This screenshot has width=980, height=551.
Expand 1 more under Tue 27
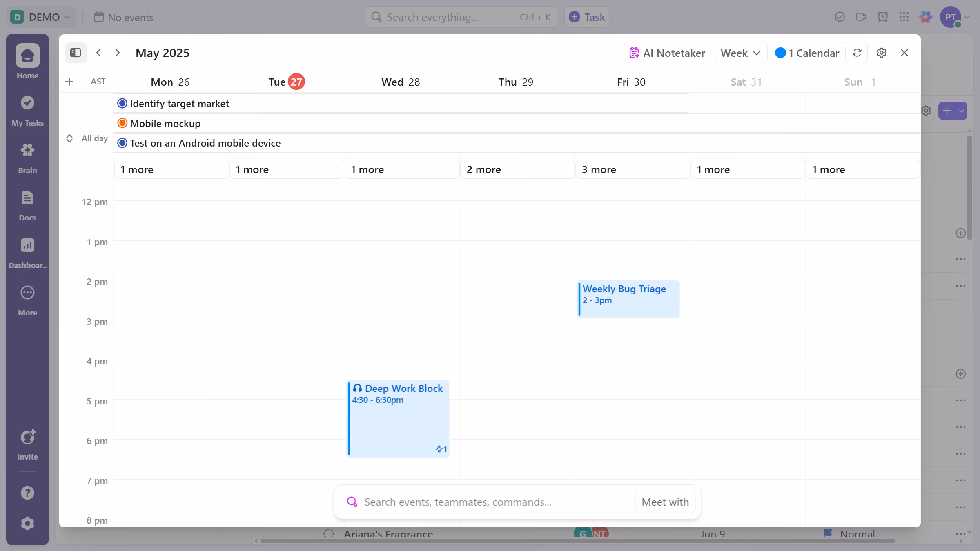(287, 169)
